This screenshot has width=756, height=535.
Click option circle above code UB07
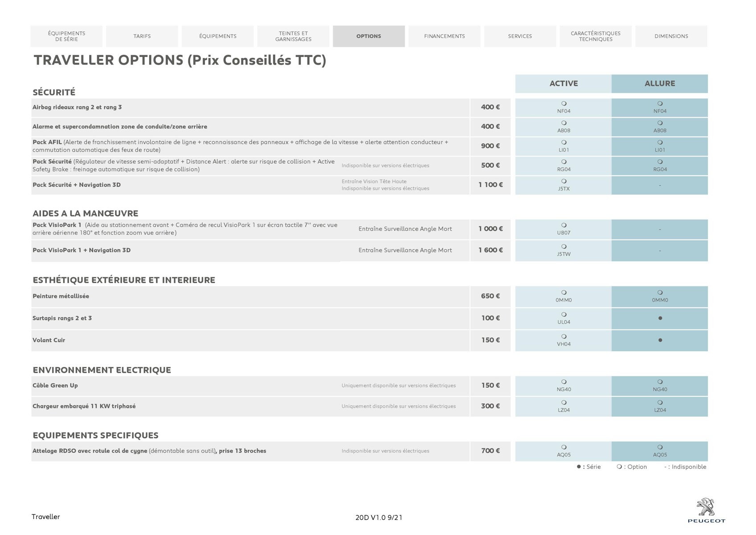[x=564, y=225]
